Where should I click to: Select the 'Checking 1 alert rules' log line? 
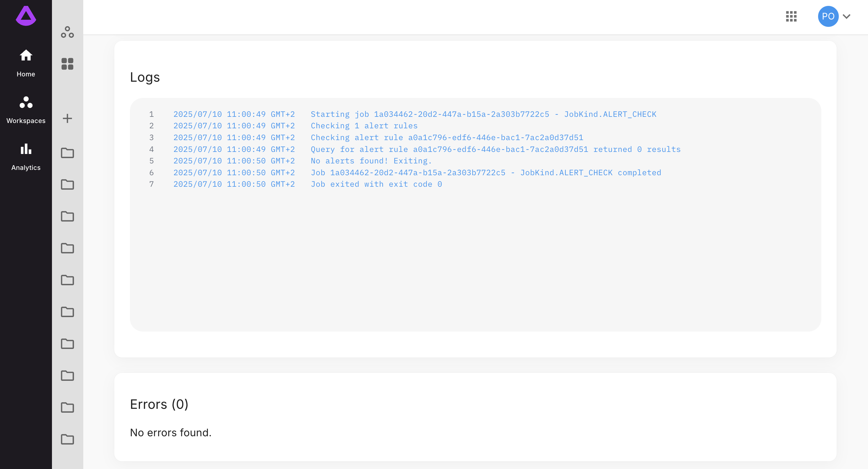pyautogui.click(x=364, y=126)
